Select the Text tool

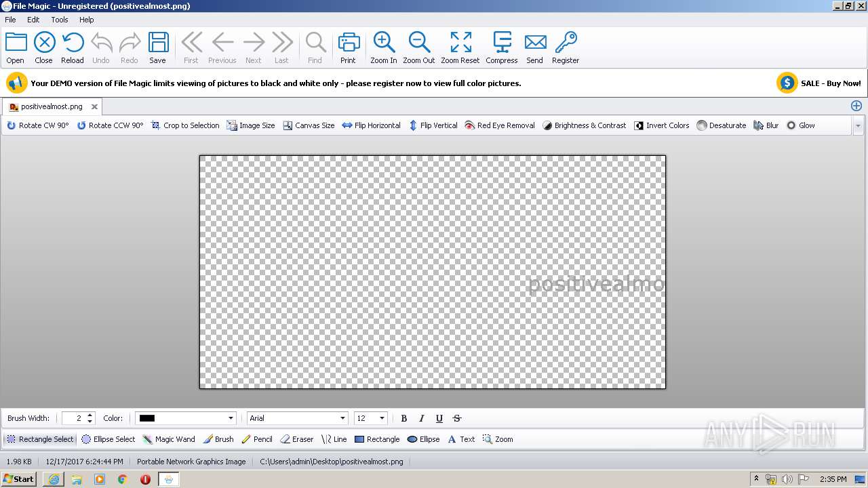461,439
